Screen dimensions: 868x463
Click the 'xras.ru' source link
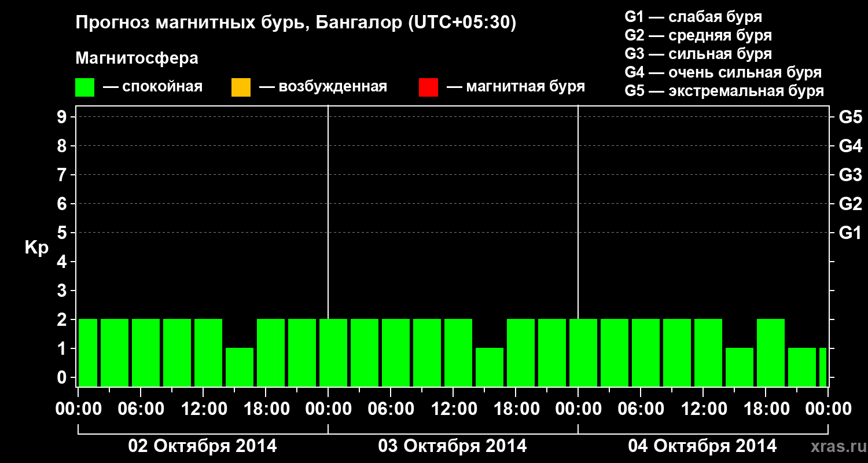(x=838, y=446)
